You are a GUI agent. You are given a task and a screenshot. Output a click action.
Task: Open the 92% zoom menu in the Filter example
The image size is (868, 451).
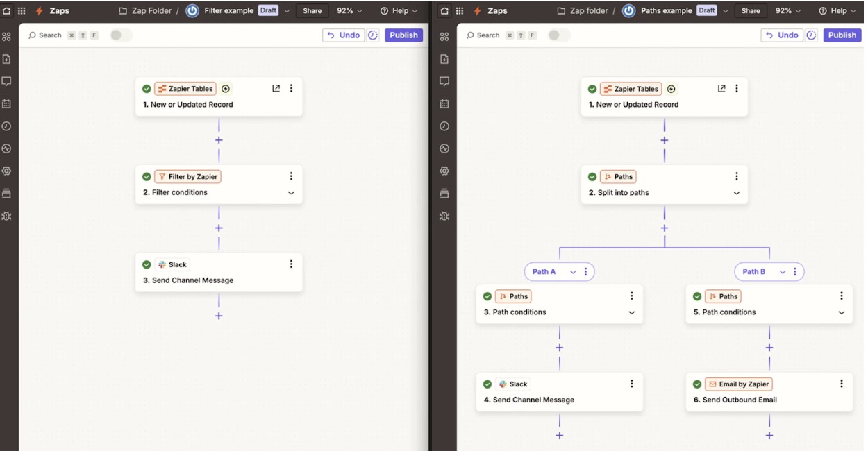(349, 11)
